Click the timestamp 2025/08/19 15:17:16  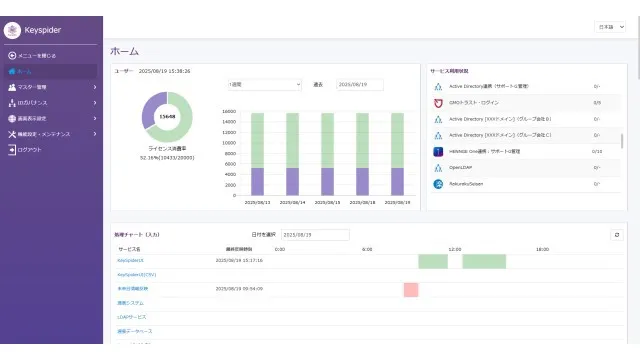[239, 260]
